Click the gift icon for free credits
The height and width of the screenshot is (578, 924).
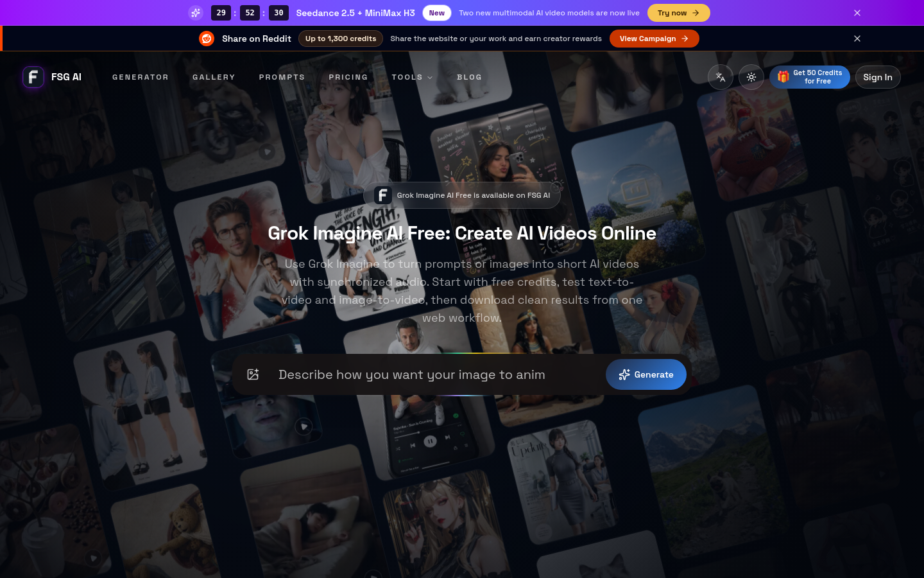tap(783, 77)
